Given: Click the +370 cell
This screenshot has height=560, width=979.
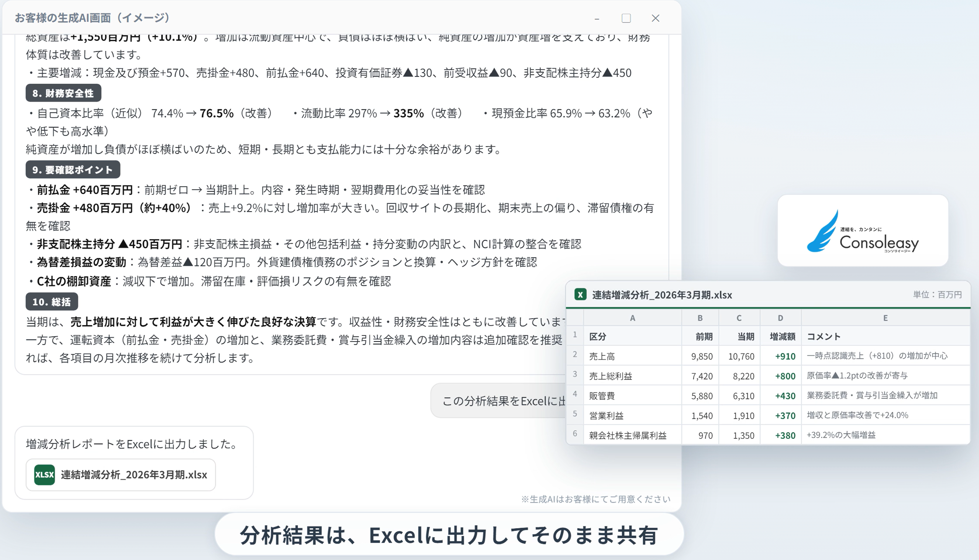Looking at the screenshot, I should tap(780, 415).
